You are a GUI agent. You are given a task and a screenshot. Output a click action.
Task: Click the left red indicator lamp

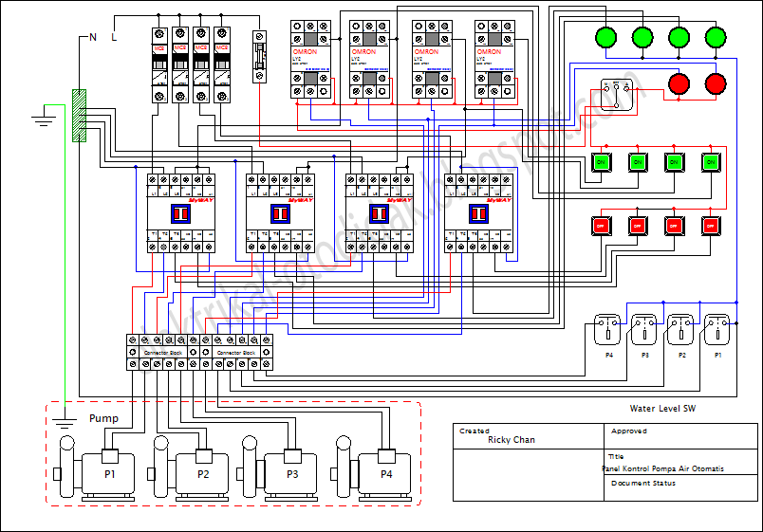(x=679, y=83)
